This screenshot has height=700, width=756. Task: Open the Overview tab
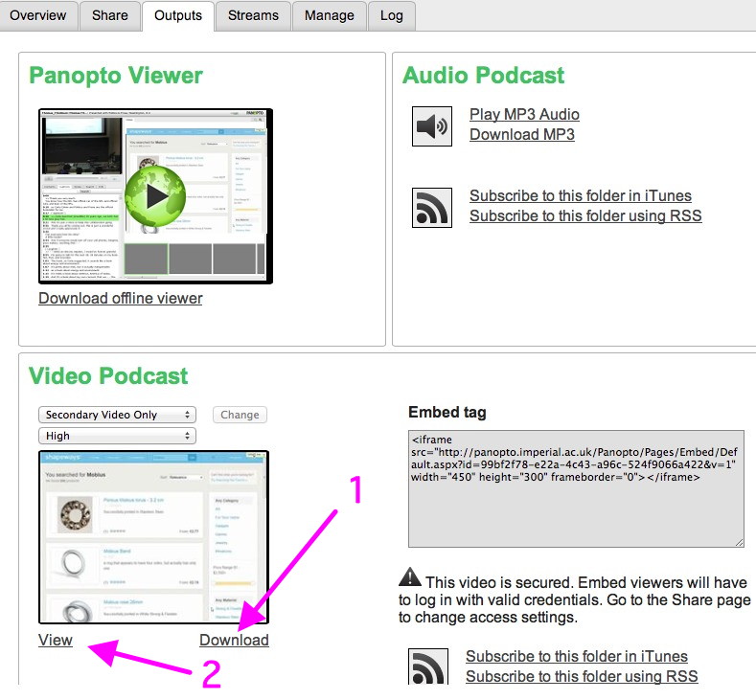(x=38, y=15)
